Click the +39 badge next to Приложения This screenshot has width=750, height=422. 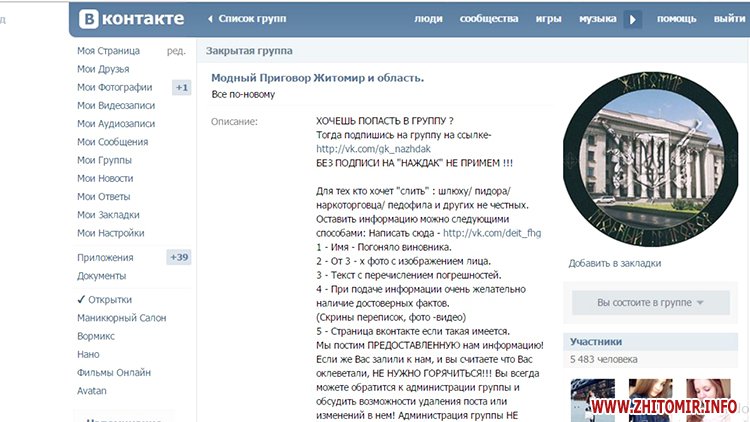(179, 257)
